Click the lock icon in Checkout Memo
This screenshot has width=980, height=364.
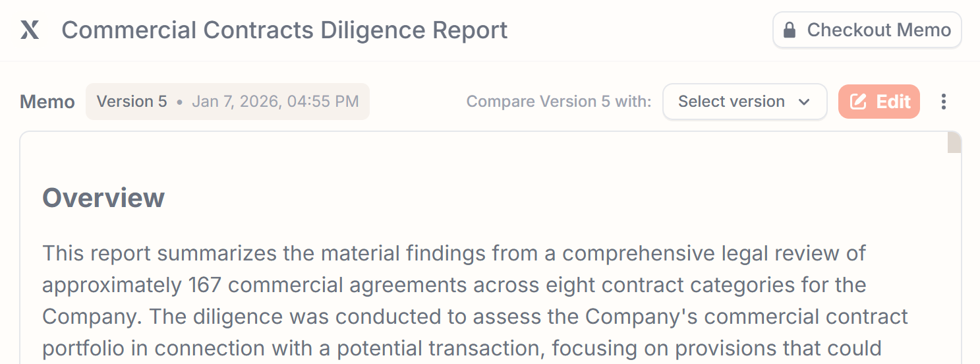789,30
